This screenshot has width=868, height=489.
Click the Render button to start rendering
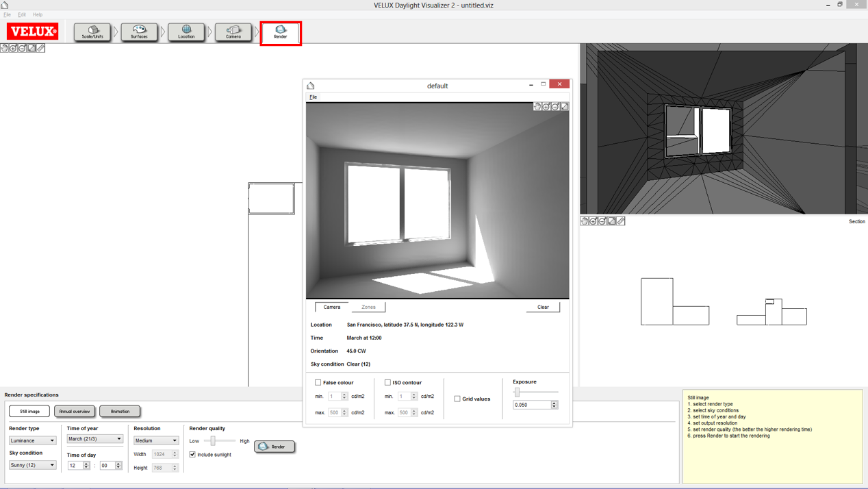(x=275, y=447)
